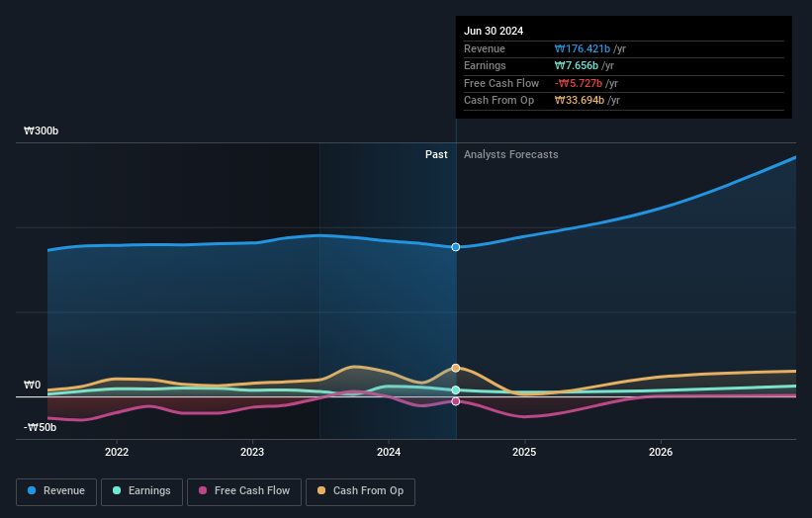Click the Past section label
The height and width of the screenshot is (518, 812).
tap(436, 154)
